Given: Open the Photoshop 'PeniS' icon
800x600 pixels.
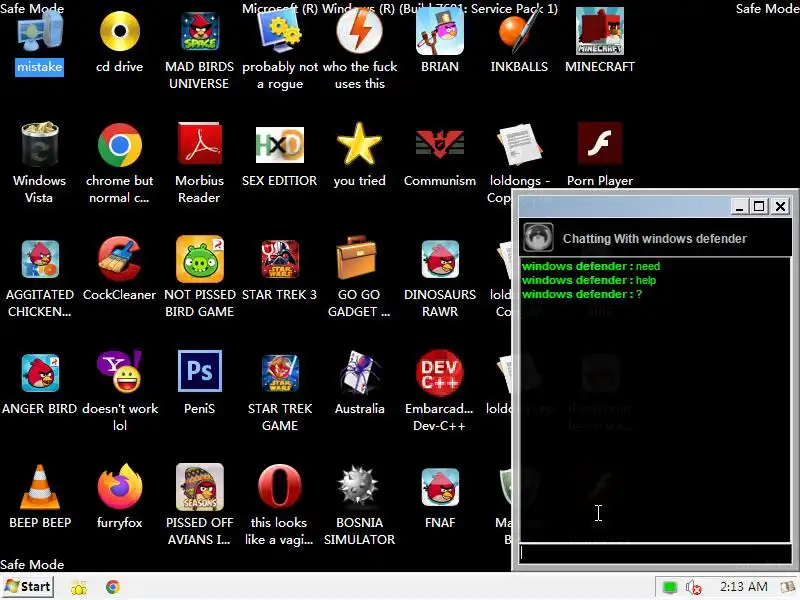Looking at the screenshot, I should coord(199,371).
